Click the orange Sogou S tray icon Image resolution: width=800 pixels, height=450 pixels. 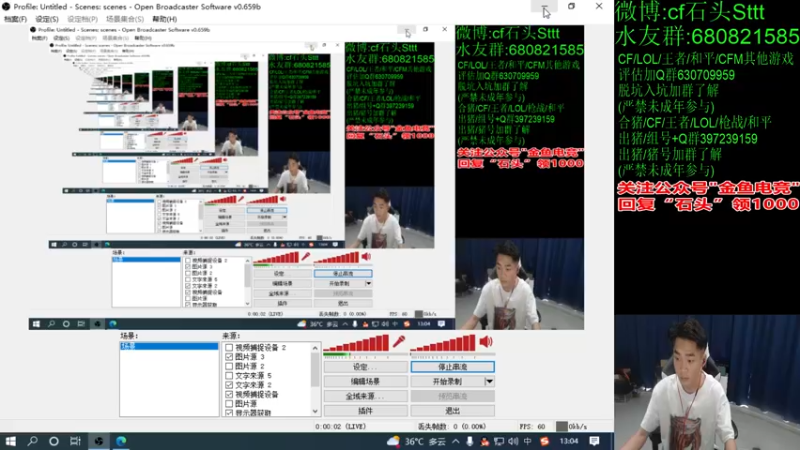[x=544, y=441]
